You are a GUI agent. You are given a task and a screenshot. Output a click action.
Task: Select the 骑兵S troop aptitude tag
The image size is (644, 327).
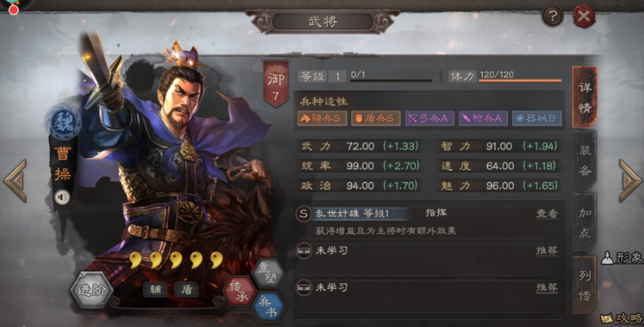click(322, 119)
